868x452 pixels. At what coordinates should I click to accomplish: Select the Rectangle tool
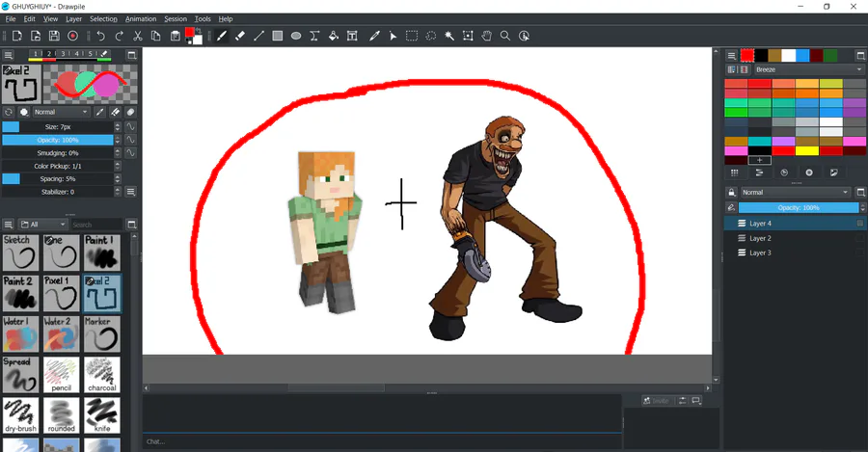coord(278,36)
